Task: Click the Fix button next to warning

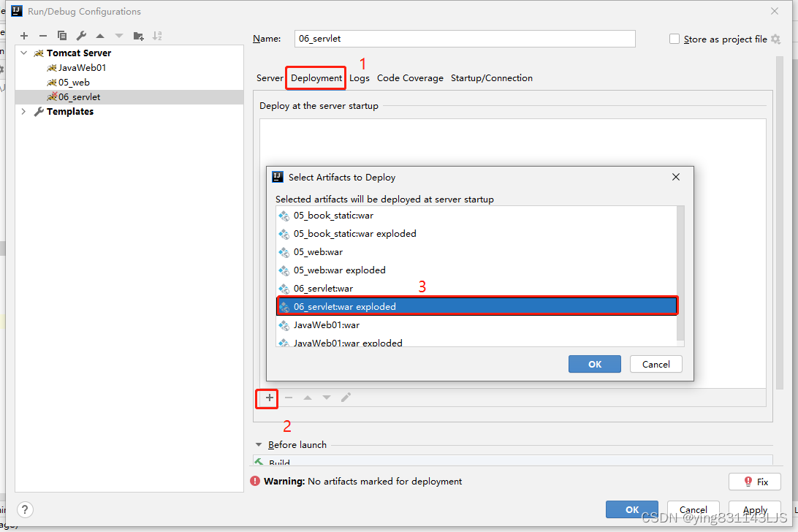Action: point(754,481)
